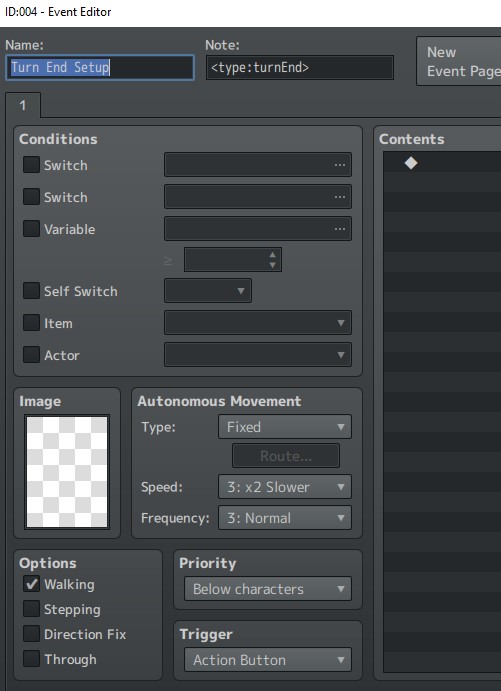This screenshot has width=501, height=691.
Task: Click the Note field with type:turnEnd
Action: 300,67
